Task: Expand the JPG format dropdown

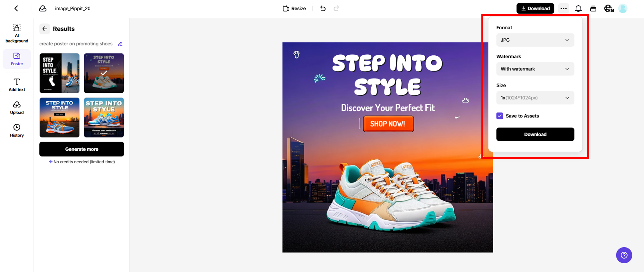Action: tap(535, 40)
